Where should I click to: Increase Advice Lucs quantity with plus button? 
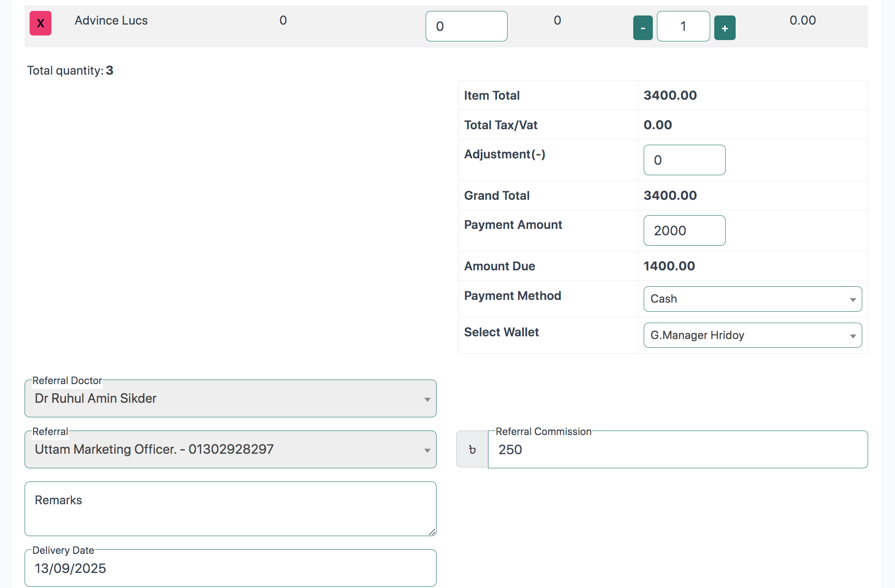pos(724,28)
